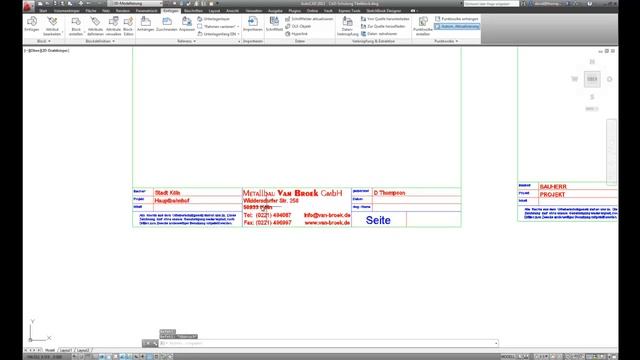Toggle Autom. Aktualisierung for point clouds
Screen dimensions: 640x360
coord(457,26)
